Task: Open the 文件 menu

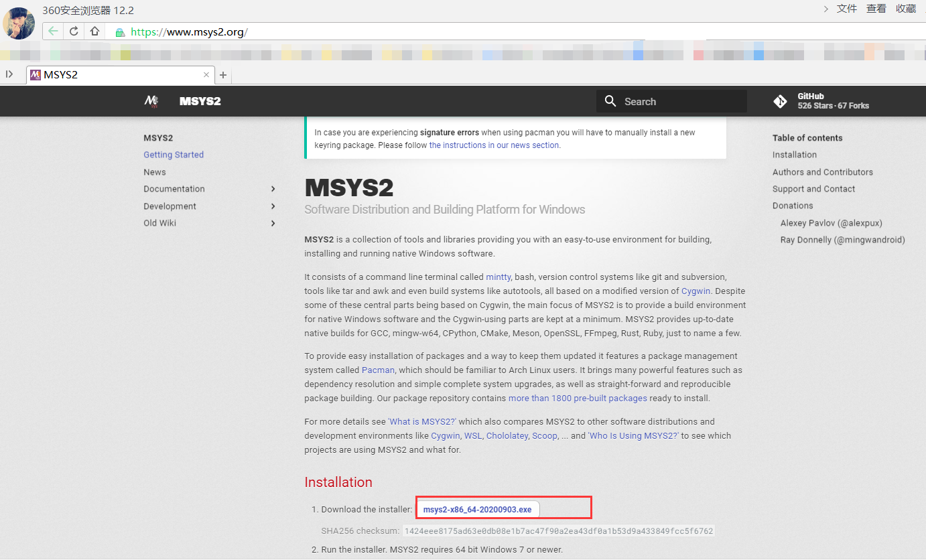Action: (847, 9)
